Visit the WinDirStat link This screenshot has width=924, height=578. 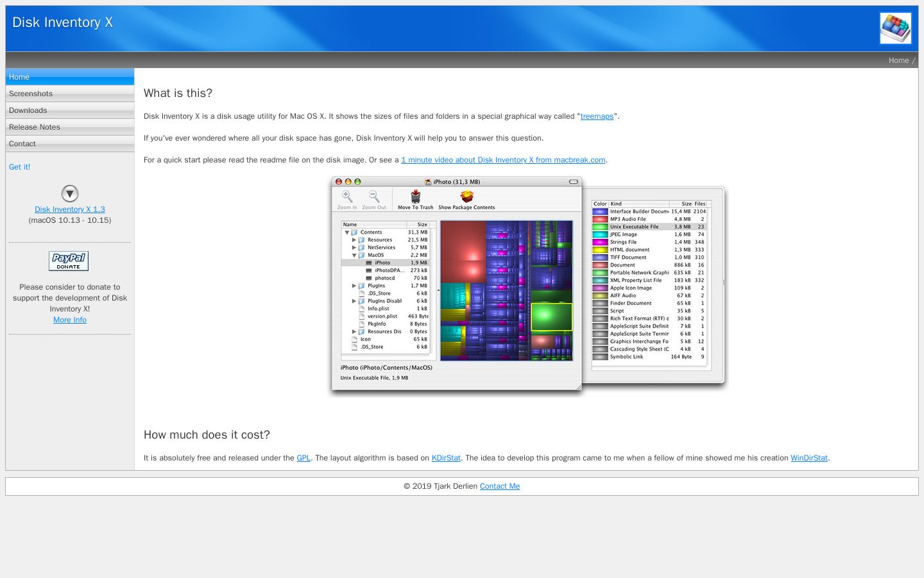809,458
